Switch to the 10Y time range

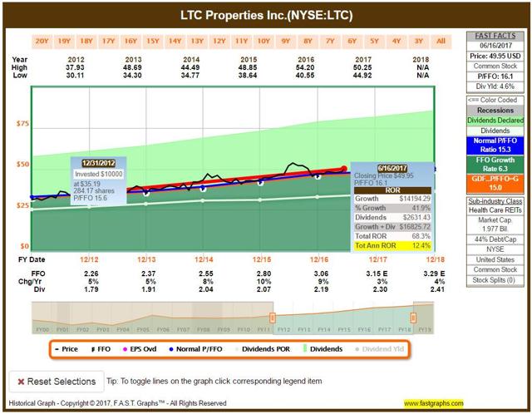coord(264,42)
